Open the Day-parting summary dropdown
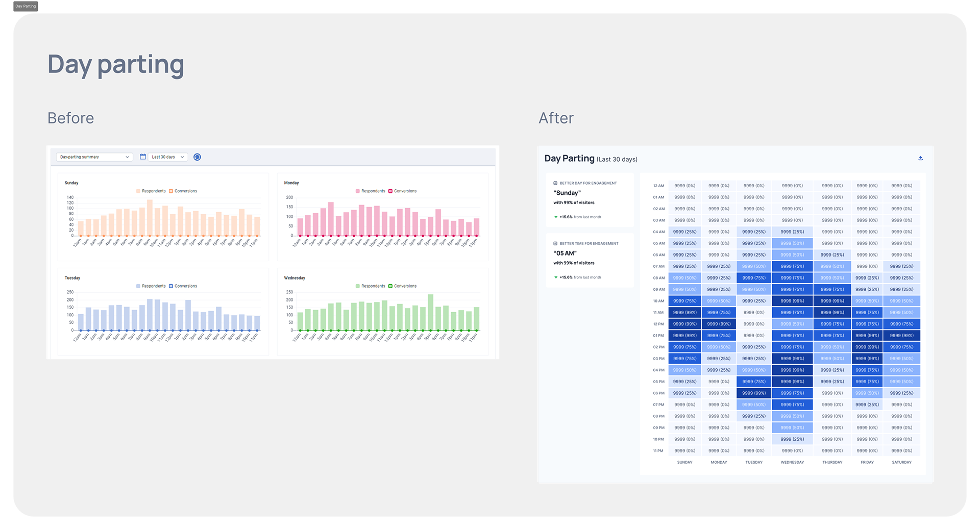 [x=94, y=157]
